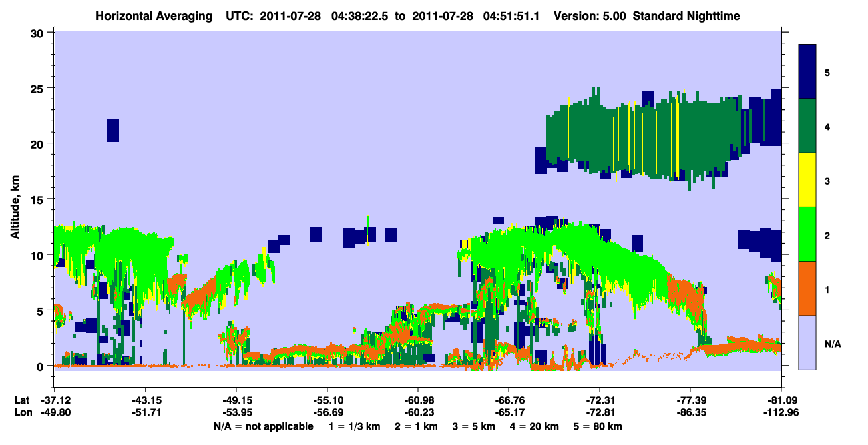This screenshot has width=868, height=445.
Task: Click the latitude value '-60.98'
Action: (418, 400)
